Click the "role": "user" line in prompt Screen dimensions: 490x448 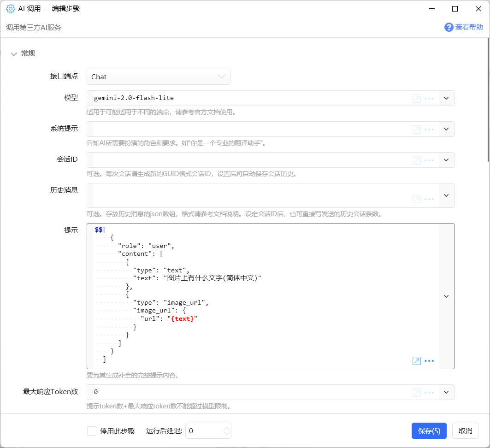146,246
